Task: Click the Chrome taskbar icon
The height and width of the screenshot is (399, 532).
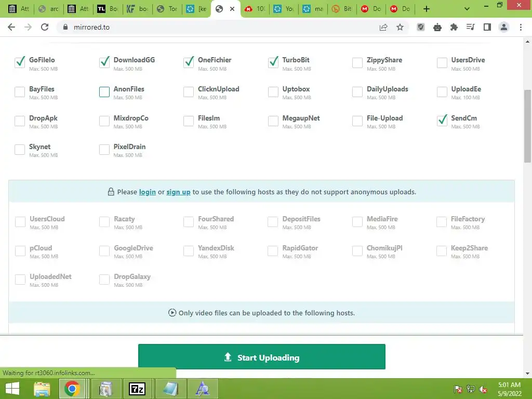Action: click(72, 389)
